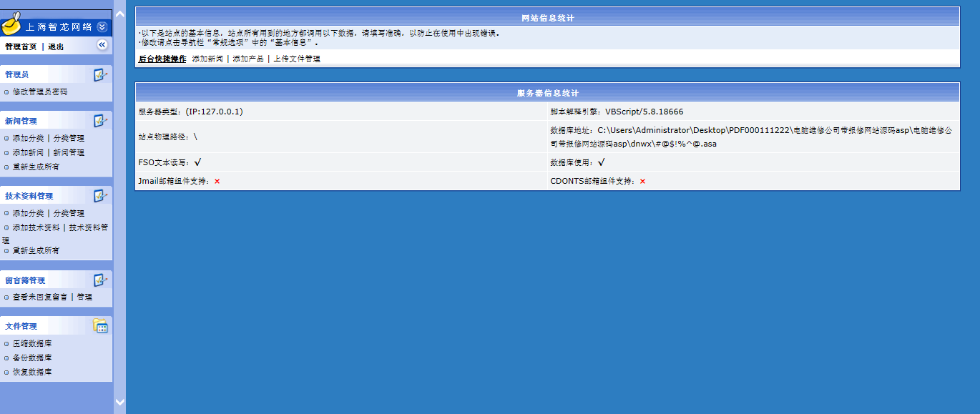
Task: Open 添加产品 quick action
Action: click(248, 59)
